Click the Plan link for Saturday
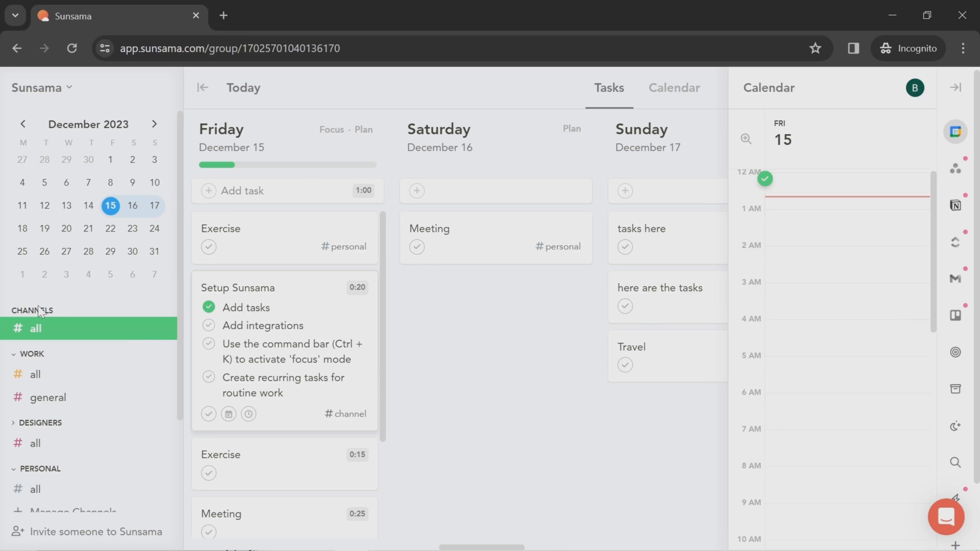This screenshot has width=980, height=551. (571, 129)
